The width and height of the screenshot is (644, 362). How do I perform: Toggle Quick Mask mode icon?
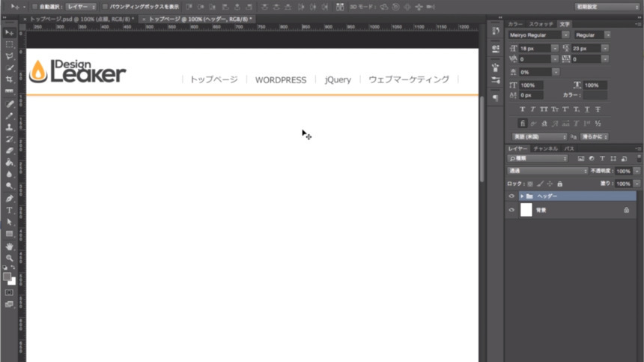pyautogui.click(x=9, y=292)
